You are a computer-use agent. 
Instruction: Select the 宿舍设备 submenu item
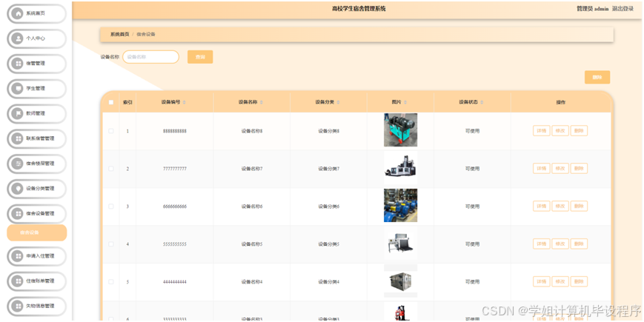point(37,232)
